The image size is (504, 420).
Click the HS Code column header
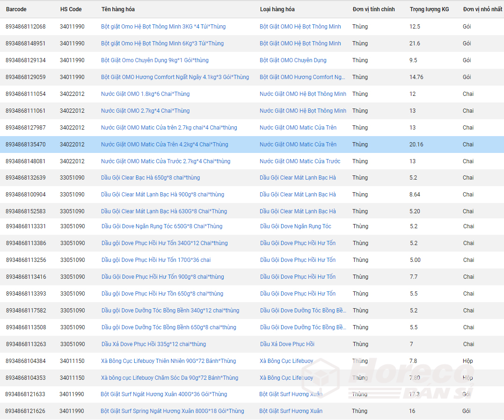71,9
